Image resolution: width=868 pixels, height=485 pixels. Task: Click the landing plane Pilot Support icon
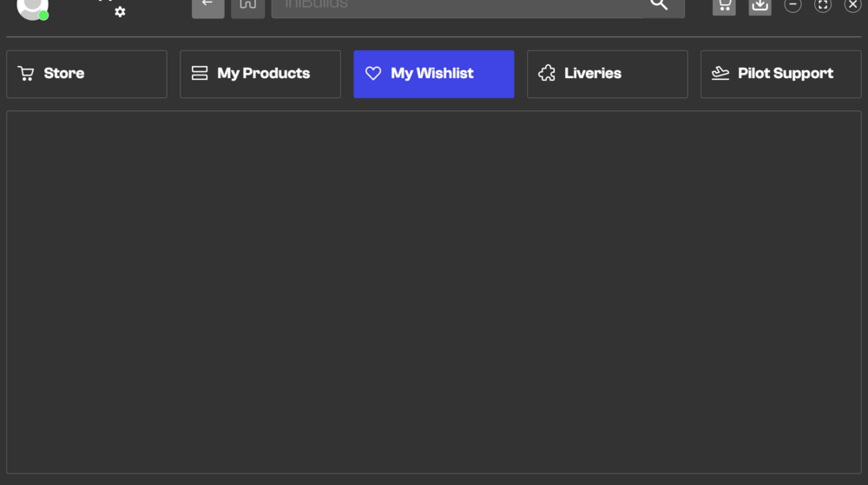[720, 74]
